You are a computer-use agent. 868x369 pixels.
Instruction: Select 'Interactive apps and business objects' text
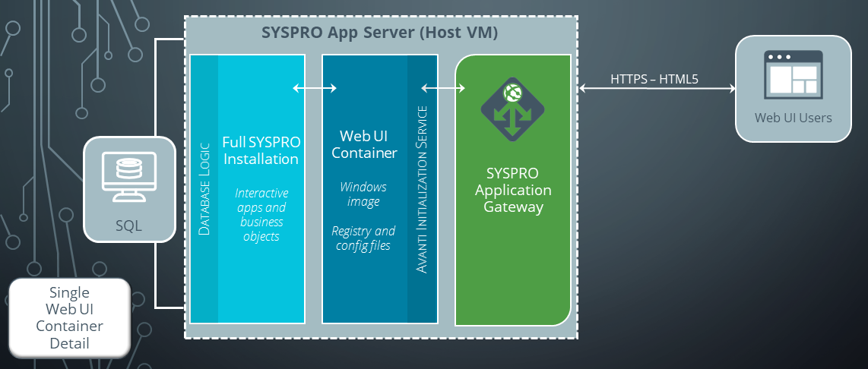coord(261,215)
